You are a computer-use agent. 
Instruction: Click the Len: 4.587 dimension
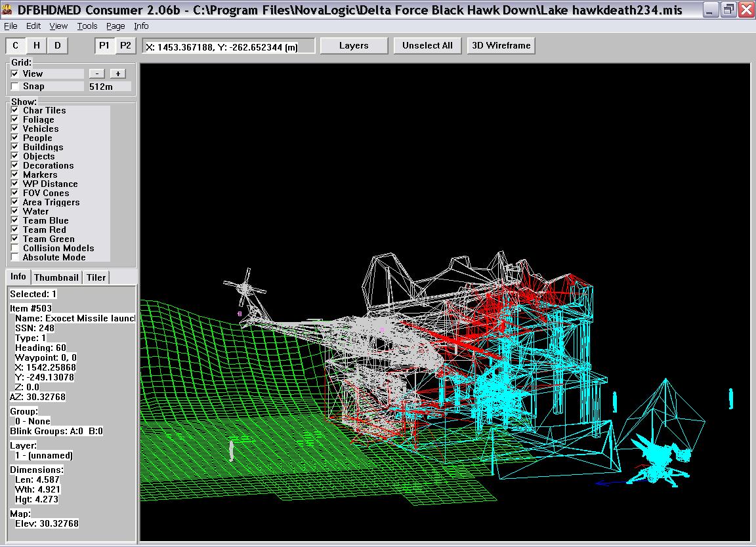click(x=37, y=479)
